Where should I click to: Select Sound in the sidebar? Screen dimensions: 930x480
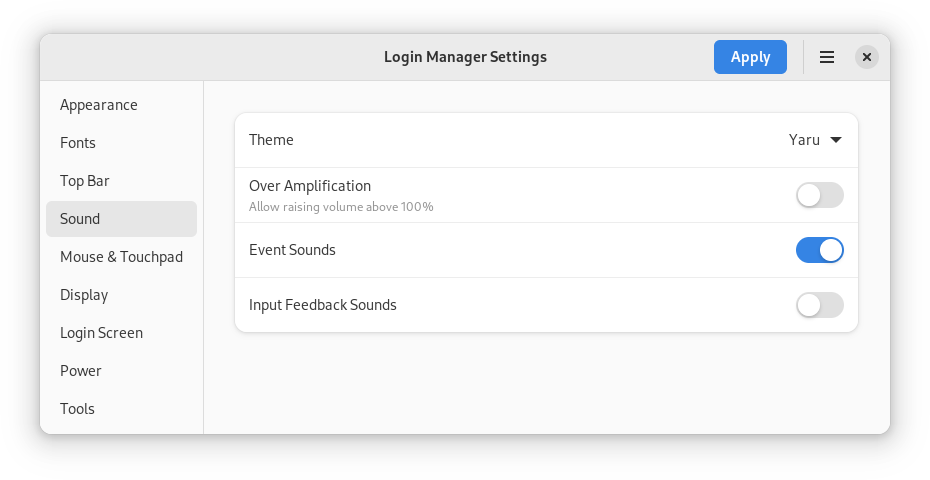pos(80,219)
